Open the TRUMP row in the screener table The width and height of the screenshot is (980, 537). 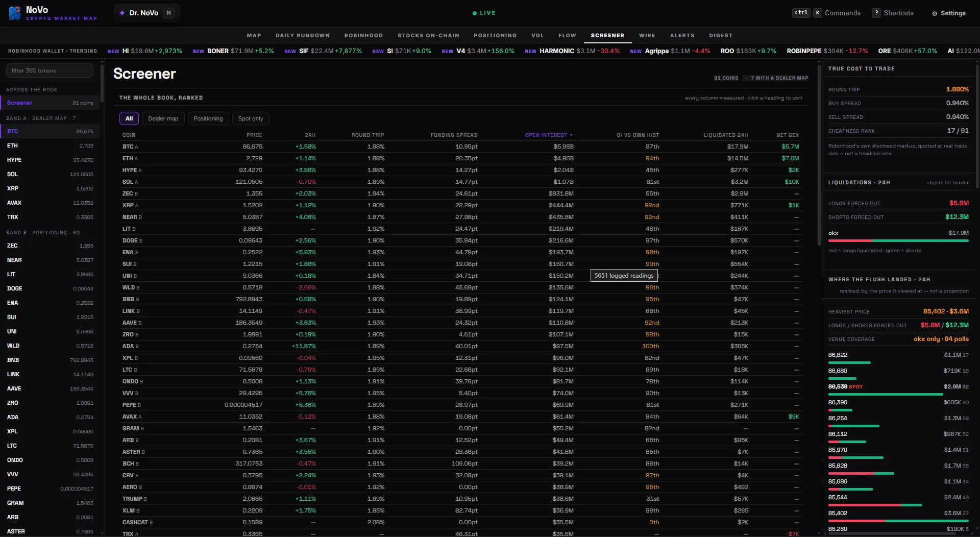460,499
